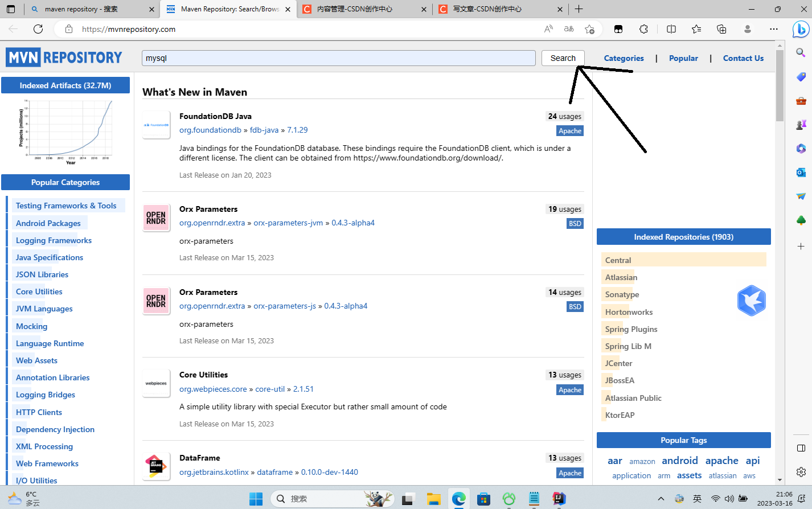Viewport: 812px width, 509px height.
Task: Toggle split screen view
Action: coord(671,29)
